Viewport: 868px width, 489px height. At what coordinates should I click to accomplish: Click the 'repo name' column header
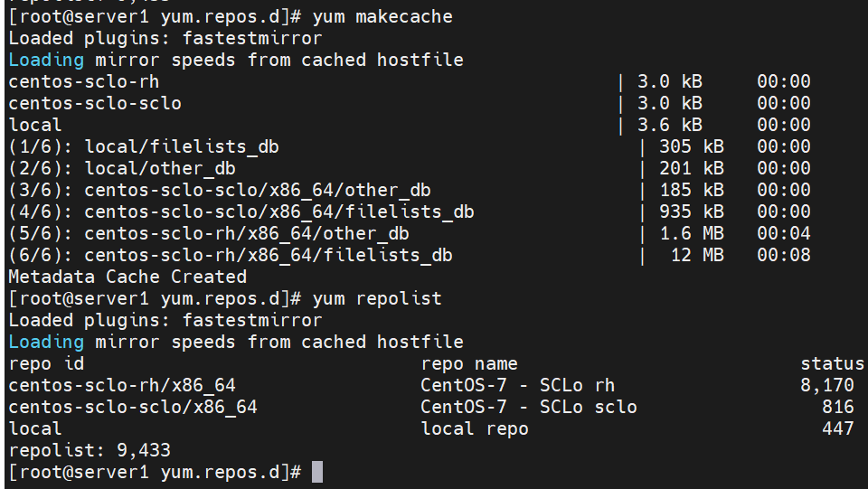pos(469,363)
